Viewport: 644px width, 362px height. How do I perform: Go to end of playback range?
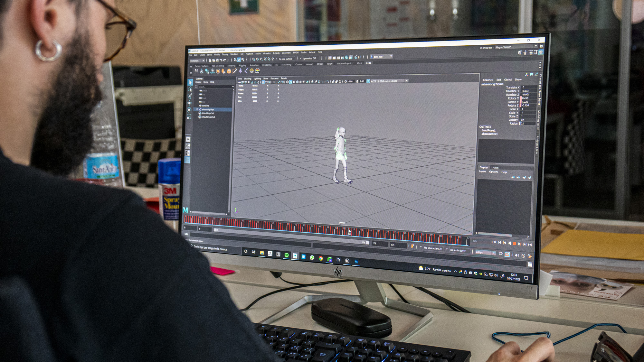click(x=530, y=245)
